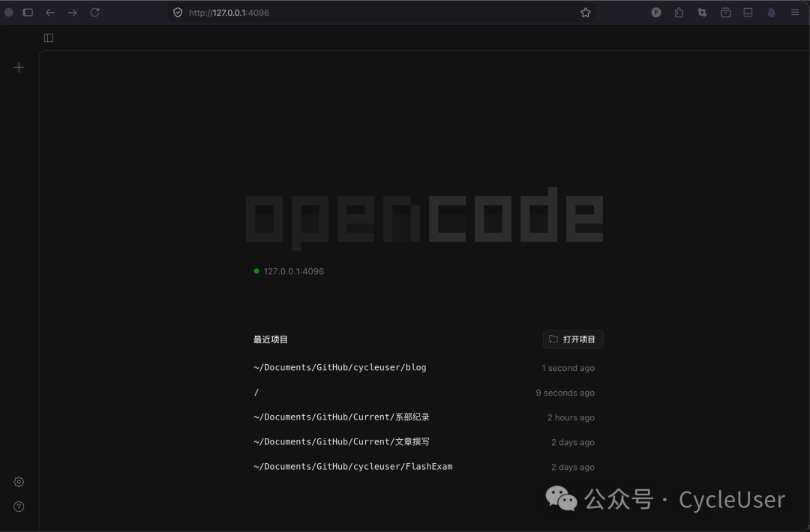Click the purple extension icon
The height and width of the screenshot is (532, 810).
click(x=771, y=13)
